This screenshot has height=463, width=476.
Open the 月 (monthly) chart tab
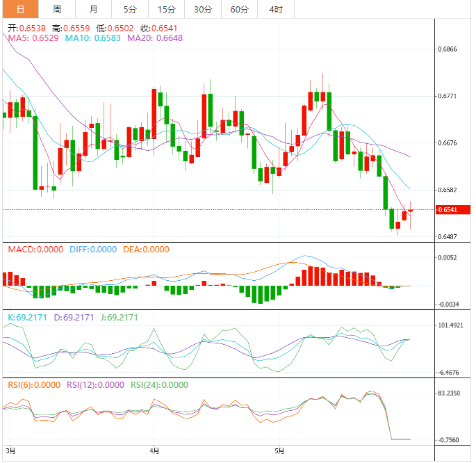coord(94,9)
